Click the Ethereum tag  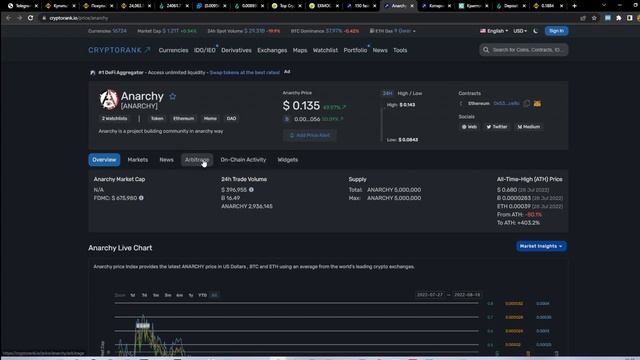pyautogui.click(x=184, y=118)
